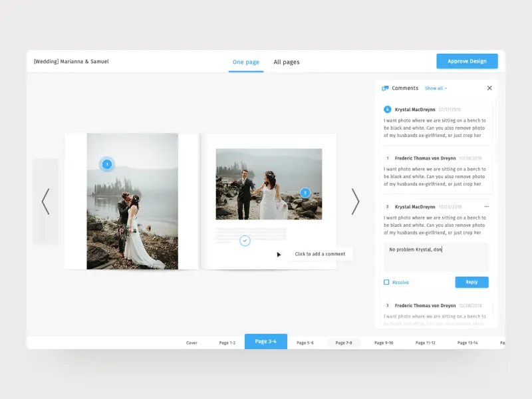The image size is (532, 399).
Task: Click 'Frederic Thomas von Dreynn' on comment 1
Action: point(425,158)
